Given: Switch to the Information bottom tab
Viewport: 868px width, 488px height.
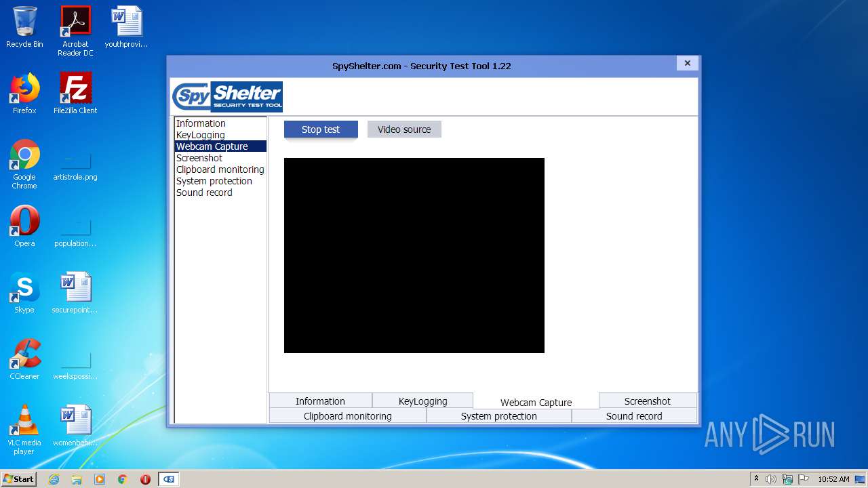Looking at the screenshot, I should (321, 401).
